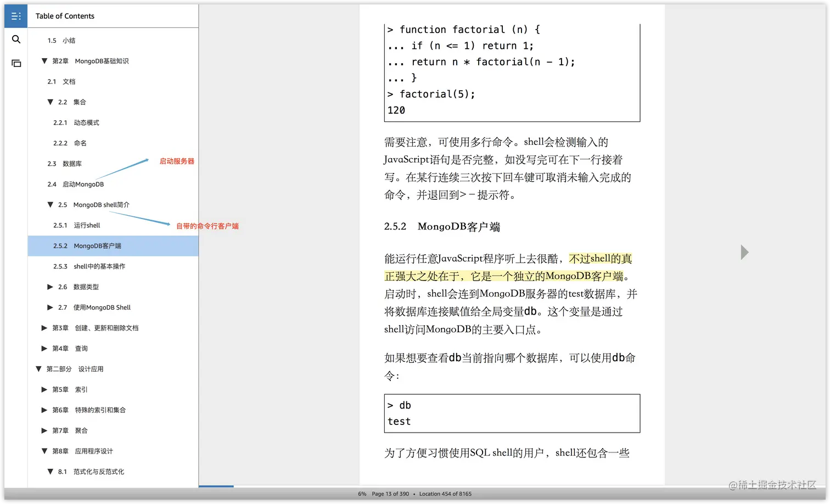The width and height of the screenshot is (830, 504).
Task: Click paragraph starting 为了方便习惯使用SQL
Action: (x=507, y=453)
